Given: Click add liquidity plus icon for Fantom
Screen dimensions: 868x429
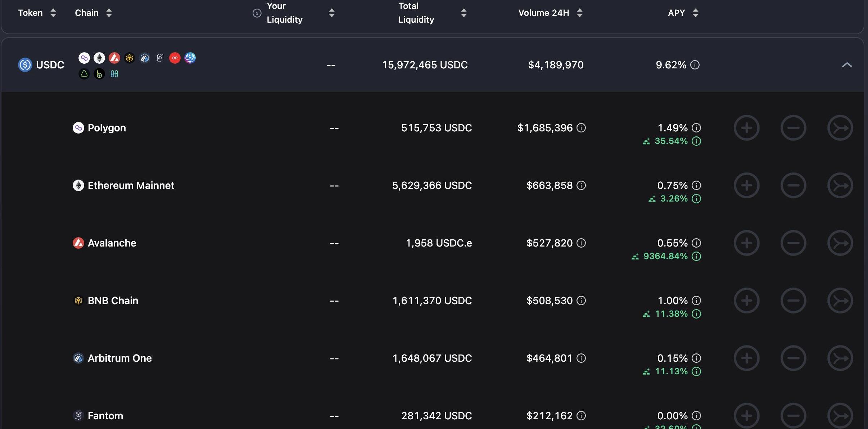Looking at the screenshot, I should point(746,416).
